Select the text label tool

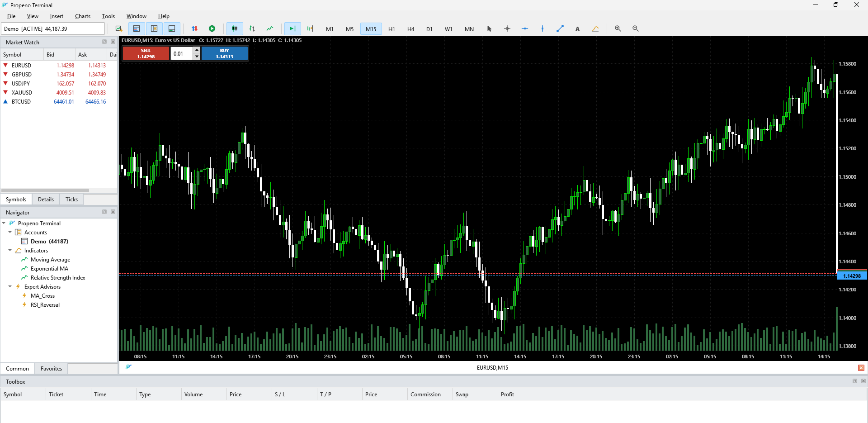(x=577, y=29)
